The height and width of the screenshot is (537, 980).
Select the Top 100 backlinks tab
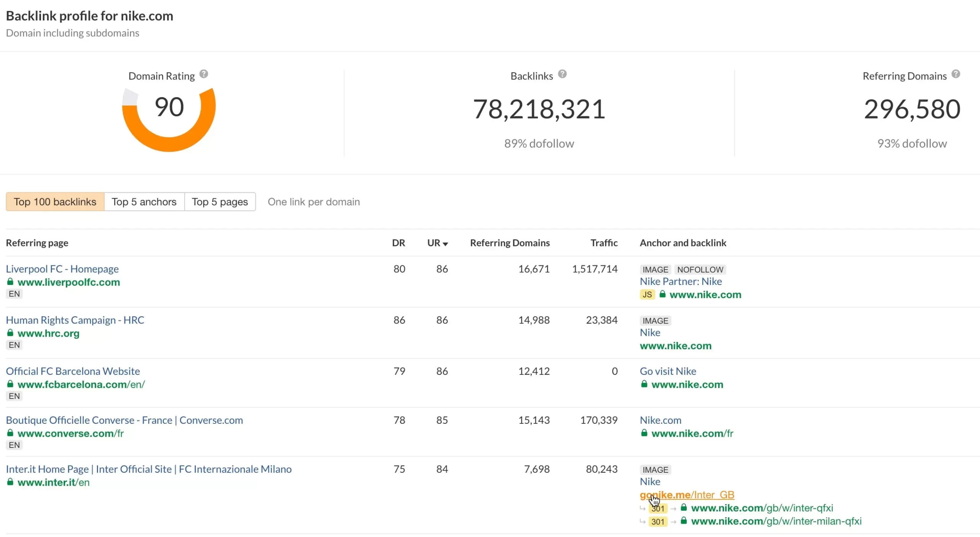tap(55, 202)
